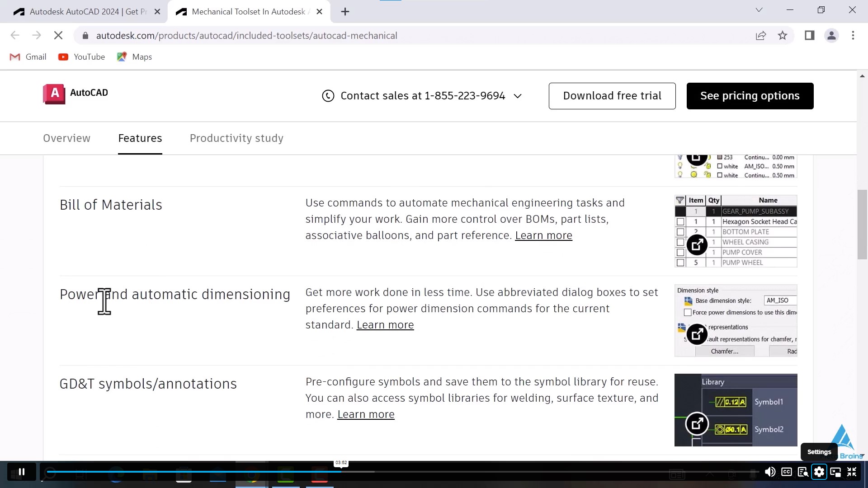The height and width of the screenshot is (488, 868).
Task: Open the Learn more link under GD&T symbols
Action: (366, 414)
